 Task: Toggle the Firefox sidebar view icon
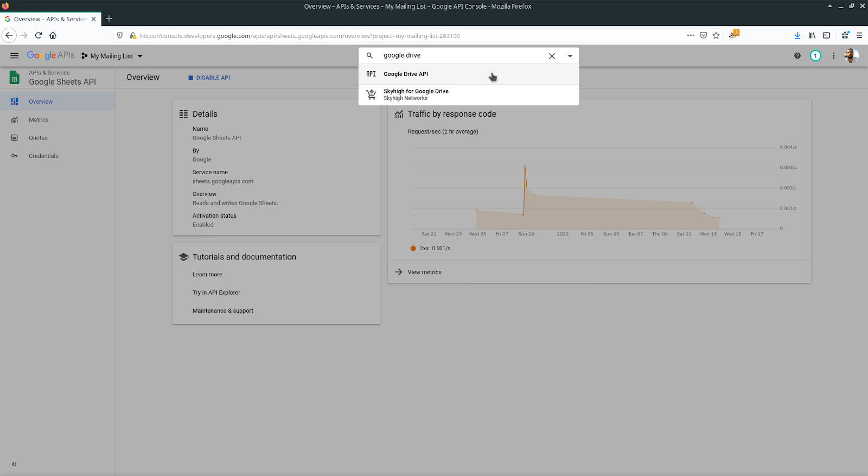(826, 35)
